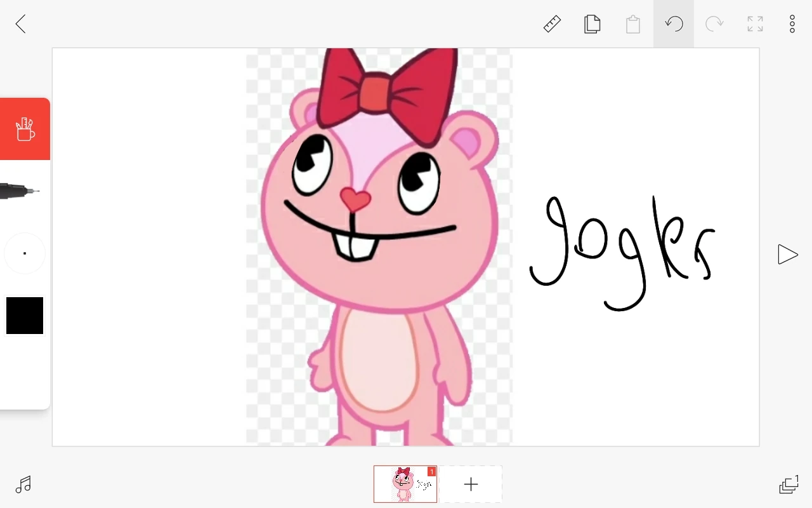Screen dimensions: 812x508
Task: Navigate back to the projects screen
Action: pyautogui.click(x=20, y=23)
